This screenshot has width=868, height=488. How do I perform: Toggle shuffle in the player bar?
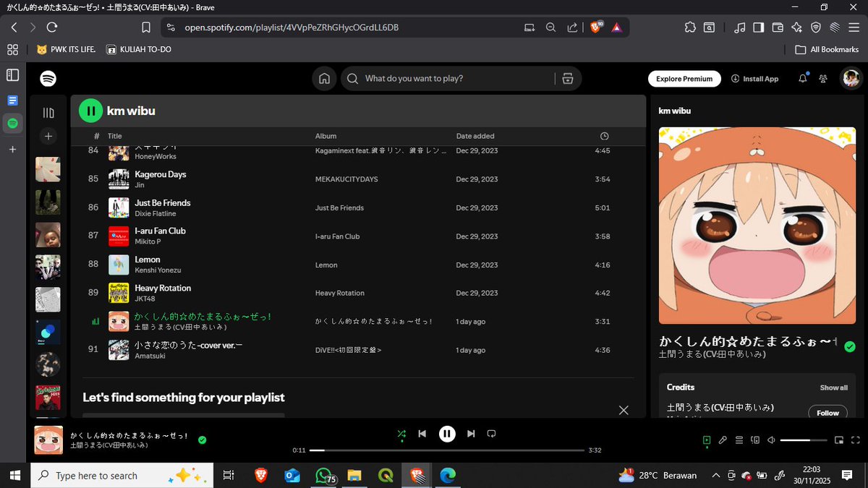(401, 434)
